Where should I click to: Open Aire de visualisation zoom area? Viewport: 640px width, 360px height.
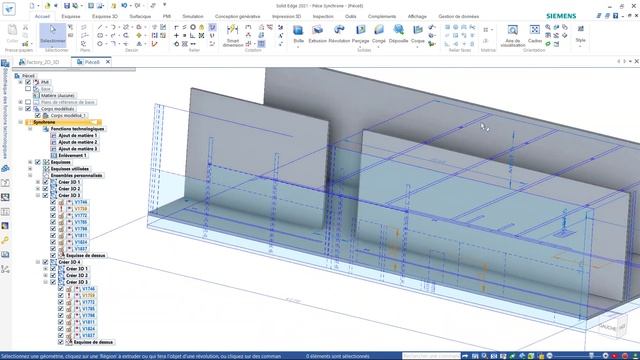tap(512, 35)
